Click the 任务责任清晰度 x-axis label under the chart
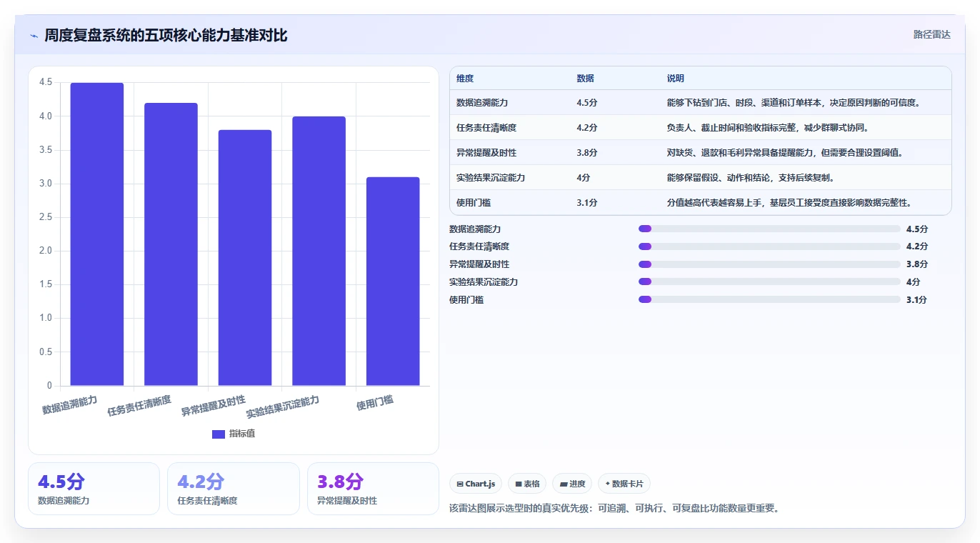This screenshot has height=543, width=980. 139,406
